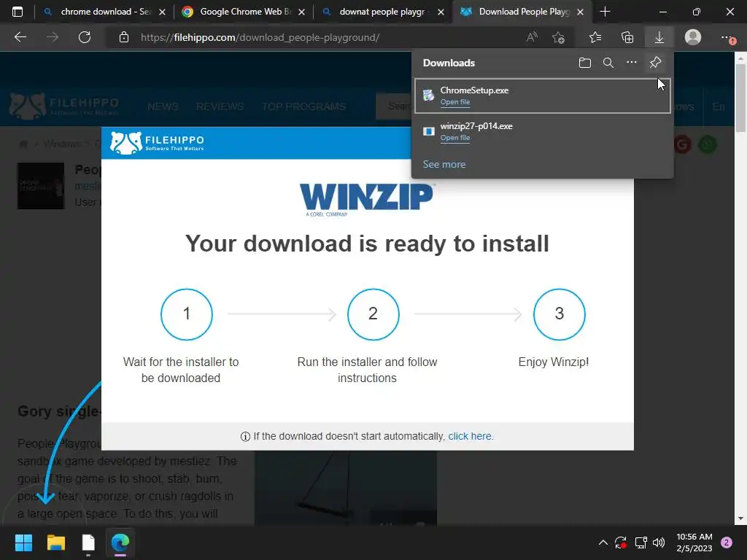Activate Read aloud icon in address bar
The height and width of the screenshot is (560, 747).
pyautogui.click(x=532, y=37)
